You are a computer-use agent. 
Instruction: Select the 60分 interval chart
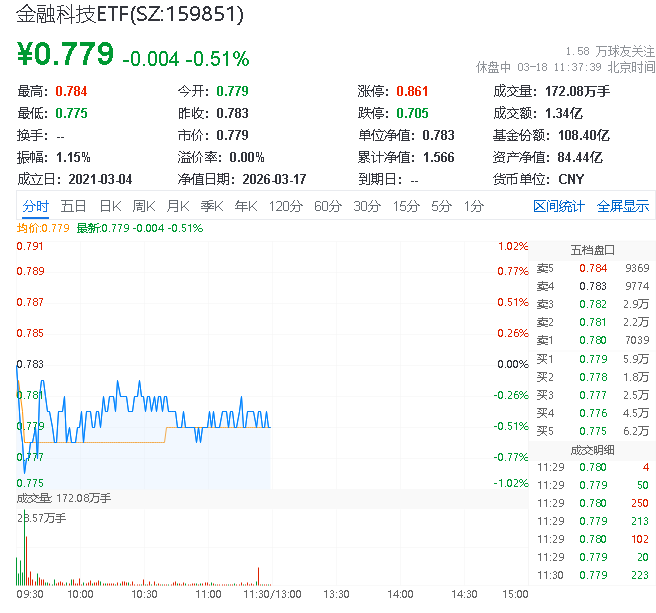[x=328, y=206]
